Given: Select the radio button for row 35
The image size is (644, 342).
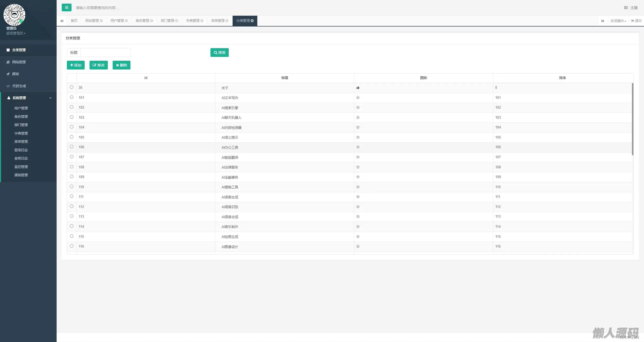Looking at the screenshot, I should tap(72, 87).
